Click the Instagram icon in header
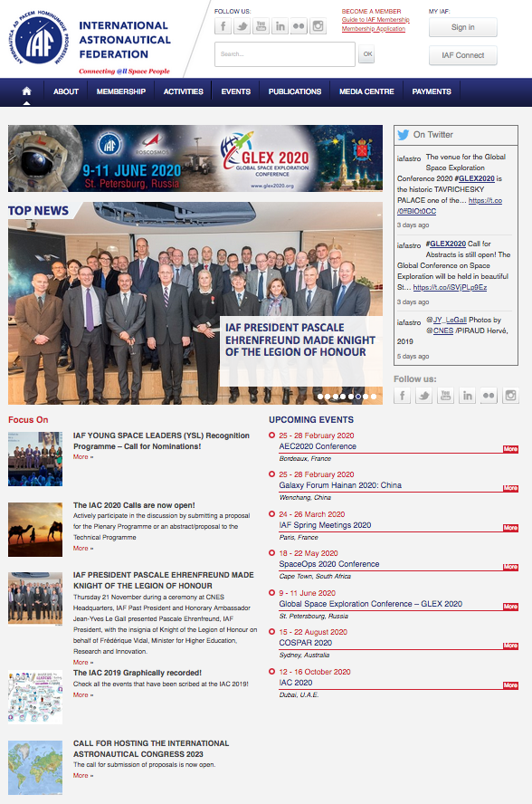This screenshot has width=532, height=804. [x=318, y=26]
